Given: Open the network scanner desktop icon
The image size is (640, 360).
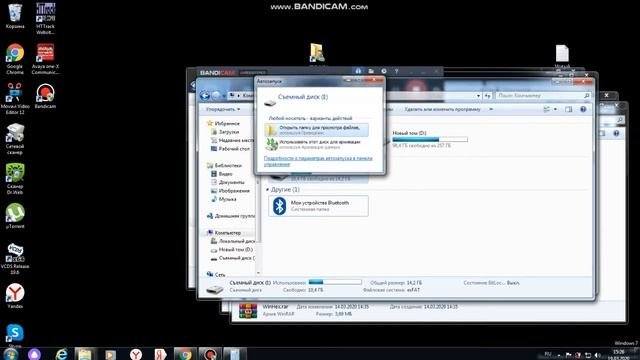Looking at the screenshot, I should point(15,139).
